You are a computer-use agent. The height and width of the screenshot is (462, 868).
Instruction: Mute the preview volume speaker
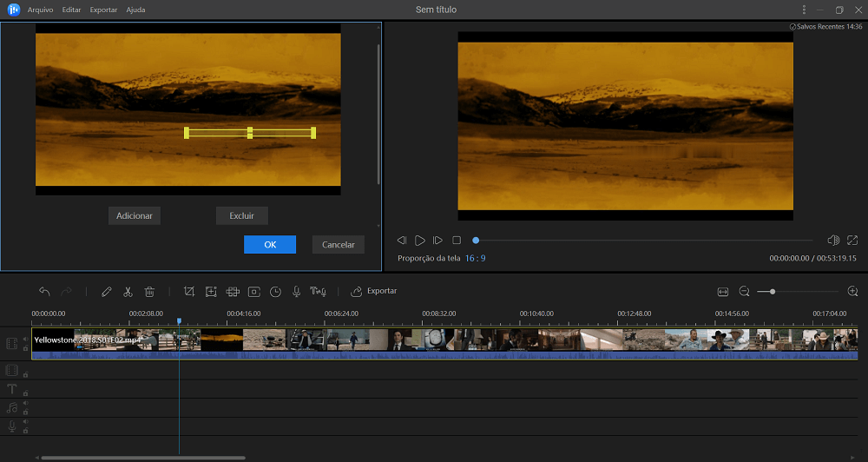pos(833,240)
